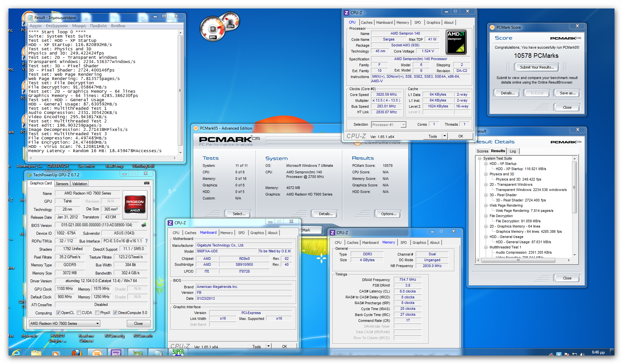Click the volume speaker icon in system tray
This screenshot has height=364, width=623.
click(582, 354)
